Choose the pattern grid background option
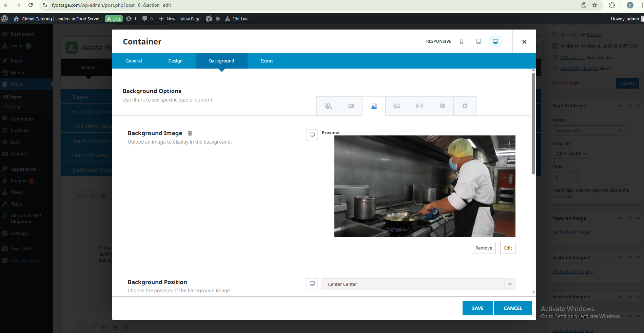 point(442,106)
